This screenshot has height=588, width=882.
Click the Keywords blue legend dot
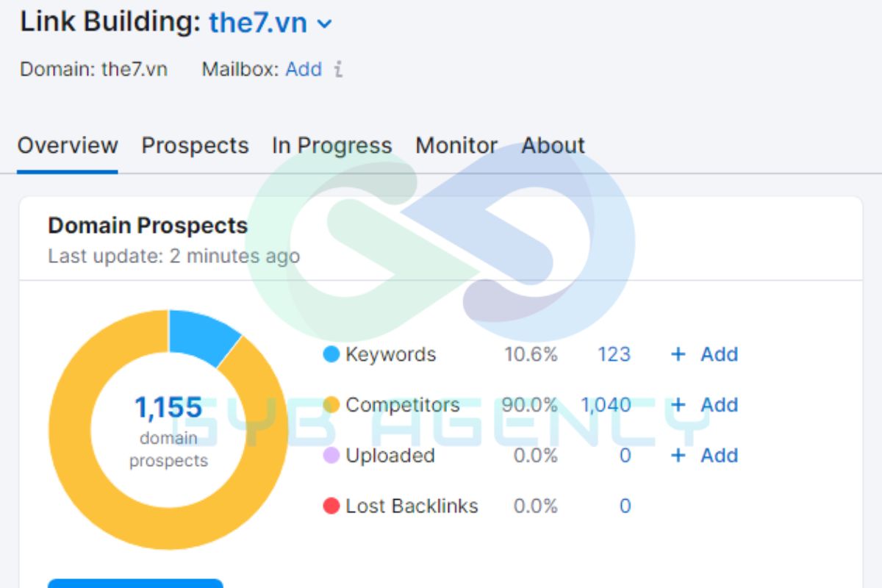click(331, 355)
